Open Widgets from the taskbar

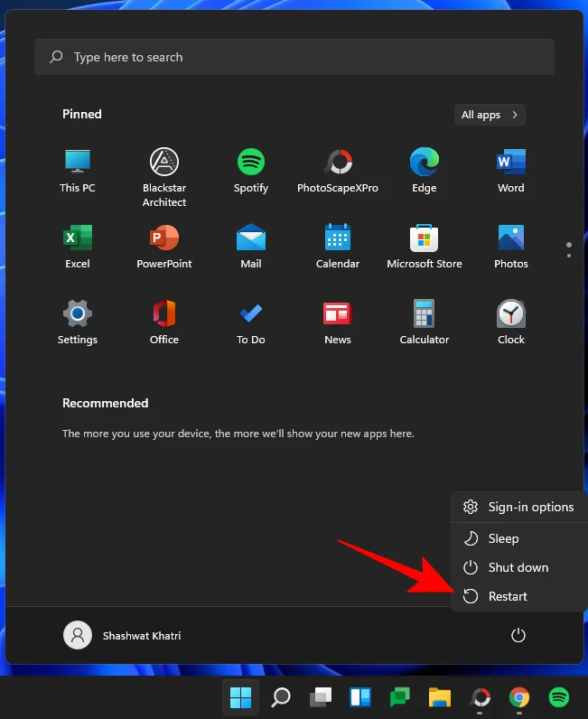point(360,697)
